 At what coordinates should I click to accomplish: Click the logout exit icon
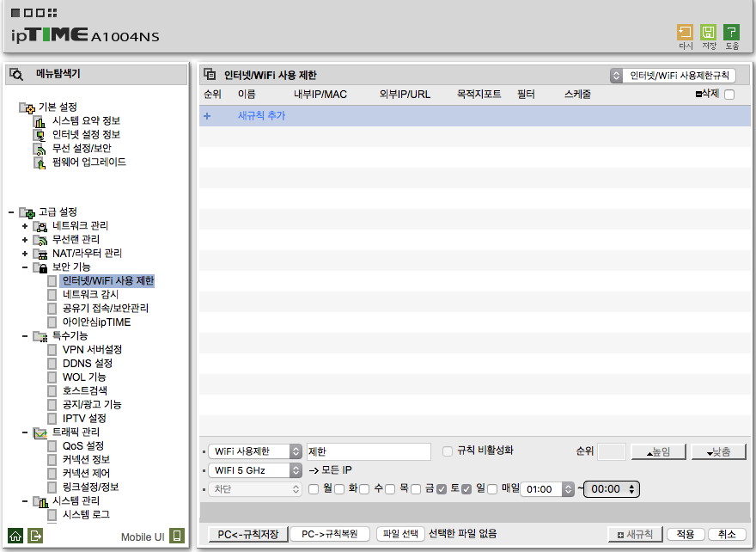[35, 536]
